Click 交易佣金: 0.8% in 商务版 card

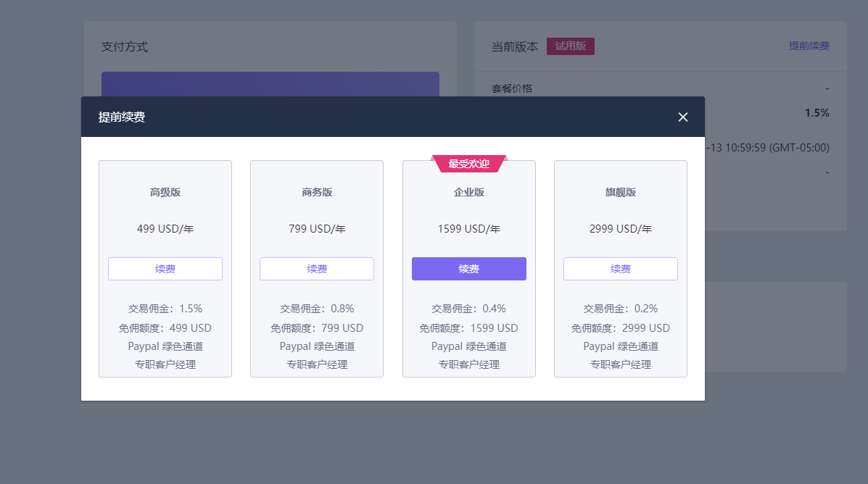317,309
